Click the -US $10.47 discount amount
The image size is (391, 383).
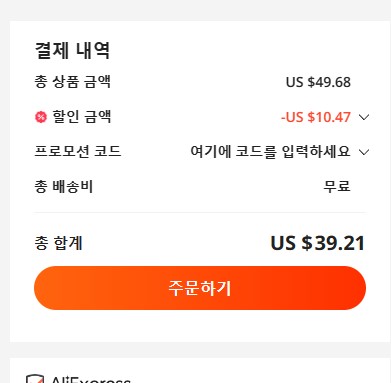click(316, 117)
